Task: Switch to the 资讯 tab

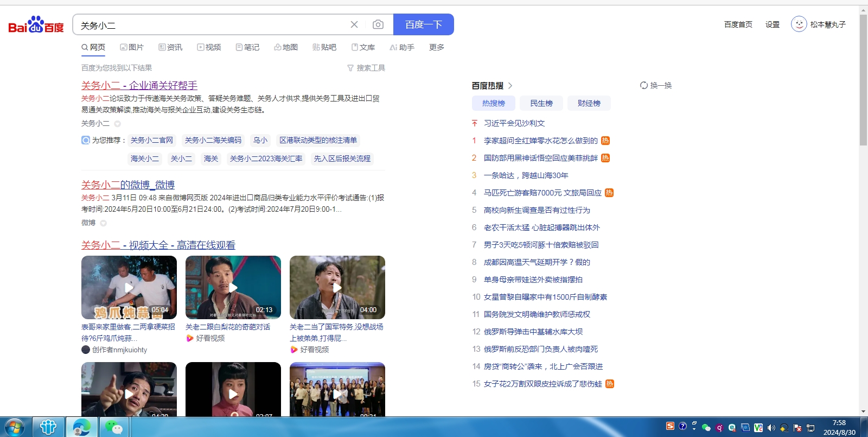Action: click(x=170, y=47)
